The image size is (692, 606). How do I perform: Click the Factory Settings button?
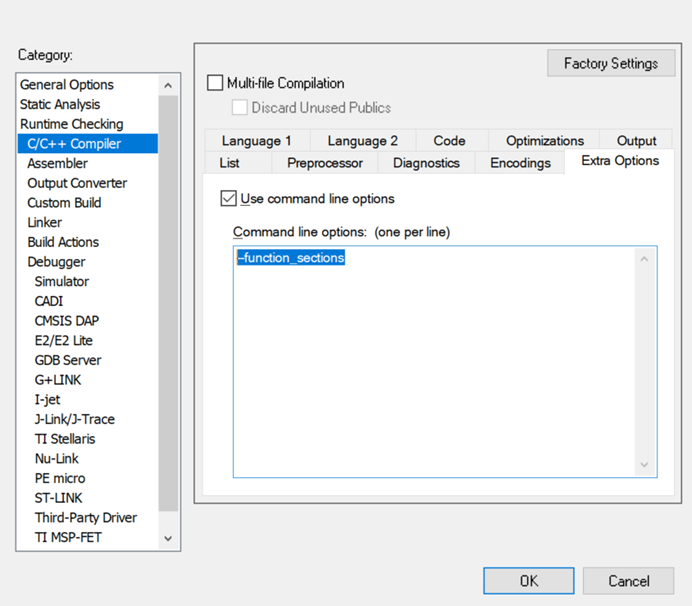pyautogui.click(x=610, y=63)
